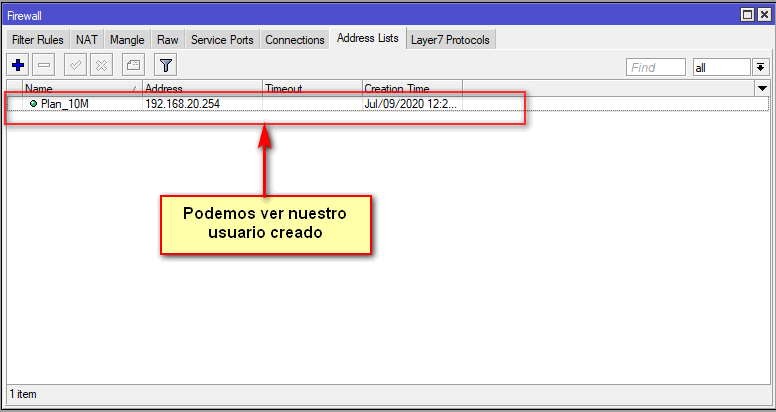The height and width of the screenshot is (412, 776).
Task: Click green status dot of Plan_10M
Action: click(x=33, y=104)
